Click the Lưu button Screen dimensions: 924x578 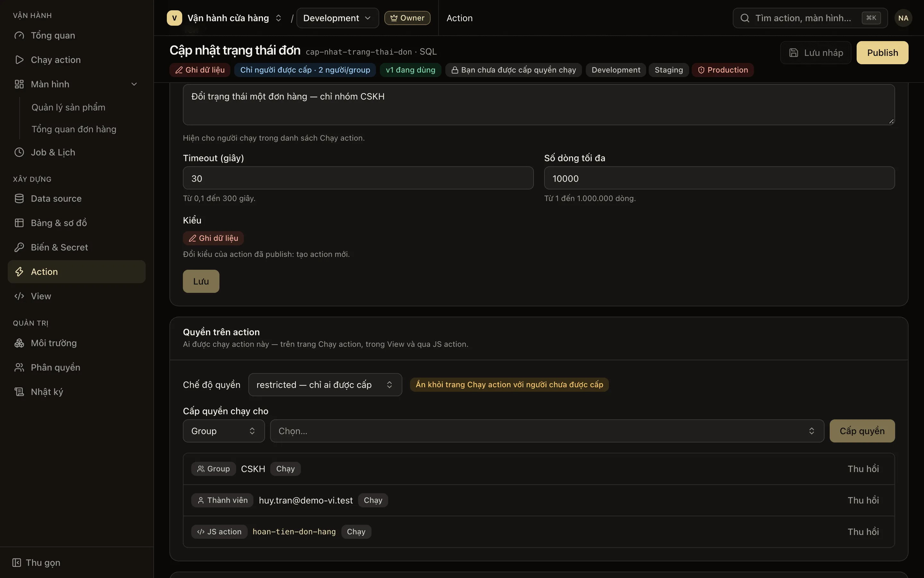[x=201, y=281]
